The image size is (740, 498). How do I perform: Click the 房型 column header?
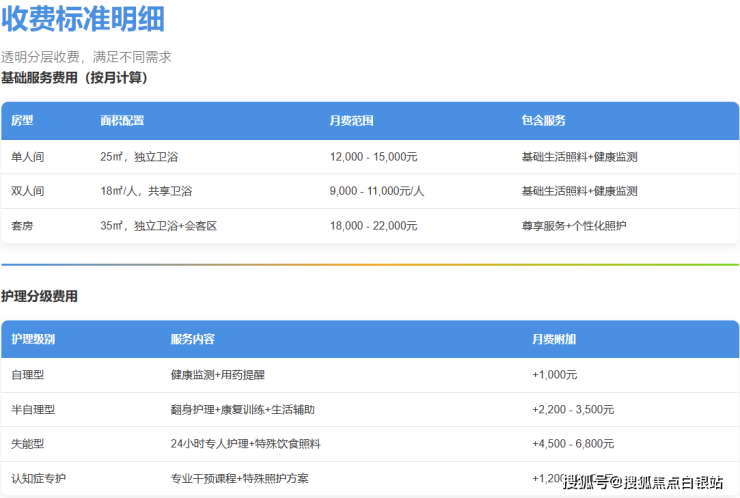click(22, 121)
